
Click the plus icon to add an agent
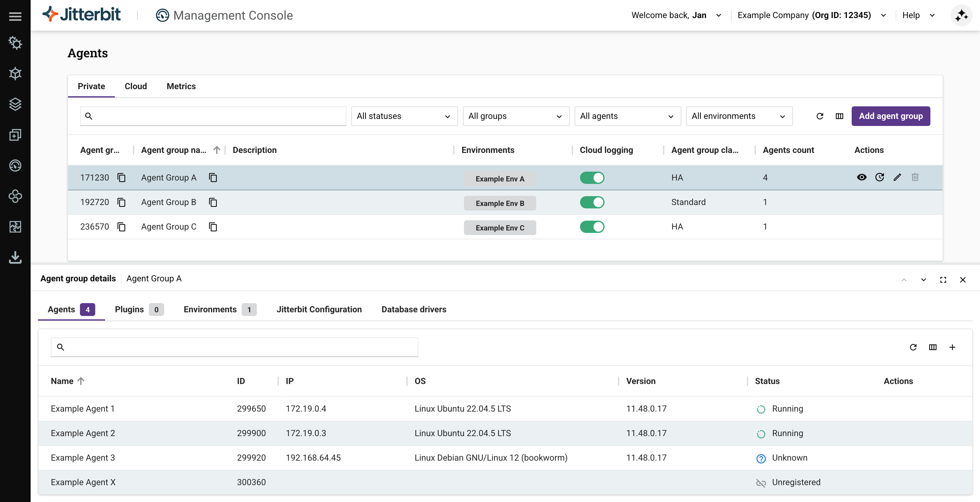[x=952, y=347]
